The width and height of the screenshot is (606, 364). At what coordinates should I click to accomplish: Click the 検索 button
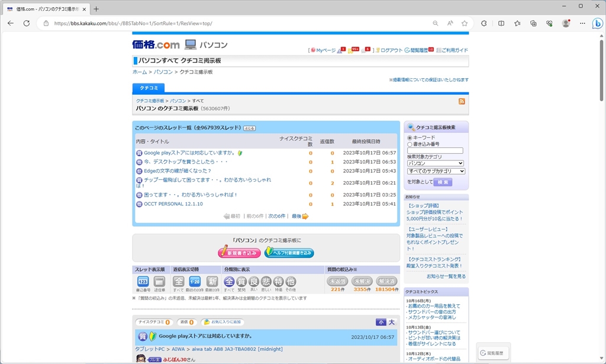pos(443,182)
